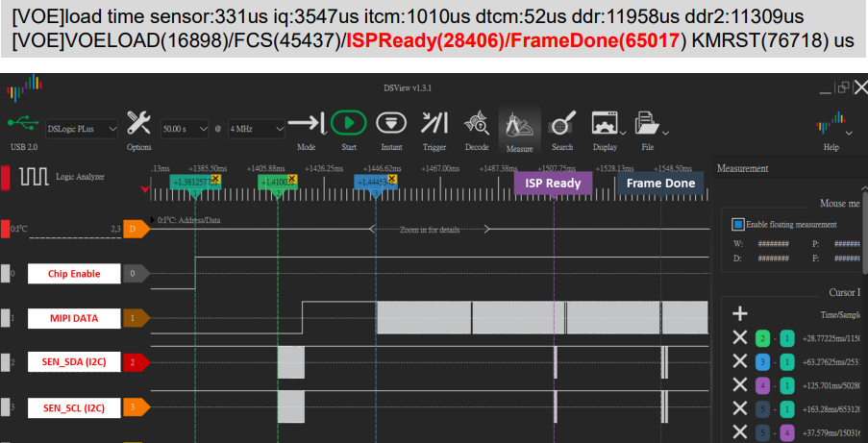The image size is (868, 443).
Task: Click the cursor flag marked +1.4100
Action: (x=278, y=181)
